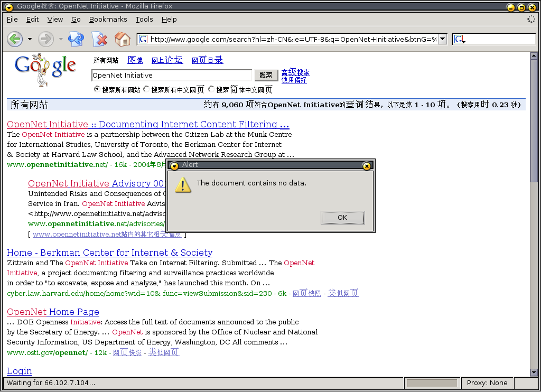Open Home - Berkman Center for Internet & Society
Screen dimensions: 541x392
(x=110, y=253)
